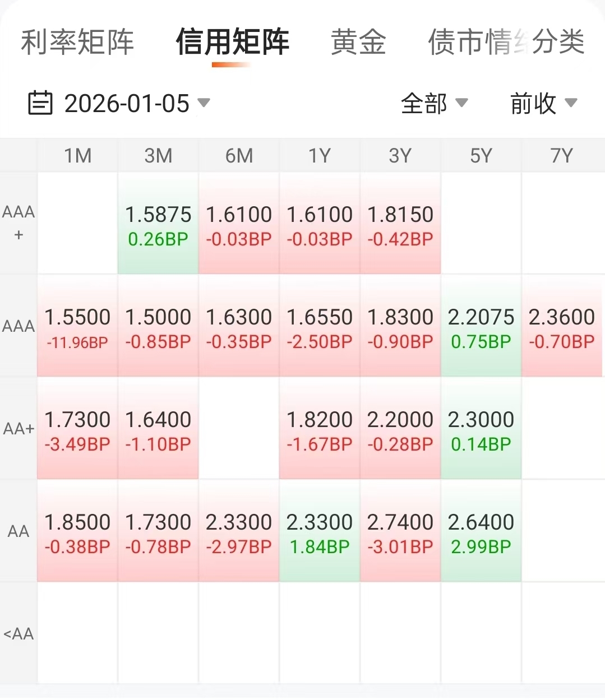
Task: Click the AA 5Y cell showing 2.6400
Action: tap(481, 532)
